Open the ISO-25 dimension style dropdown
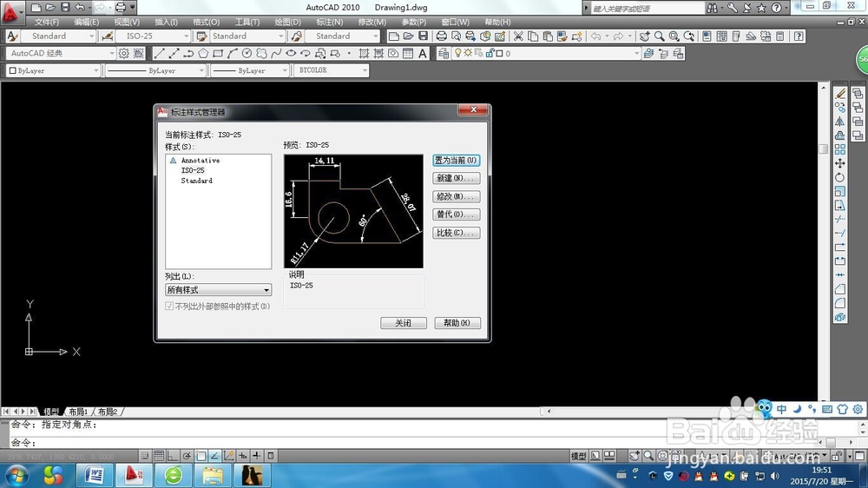Viewport: 868px width, 488px height. pos(154,36)
